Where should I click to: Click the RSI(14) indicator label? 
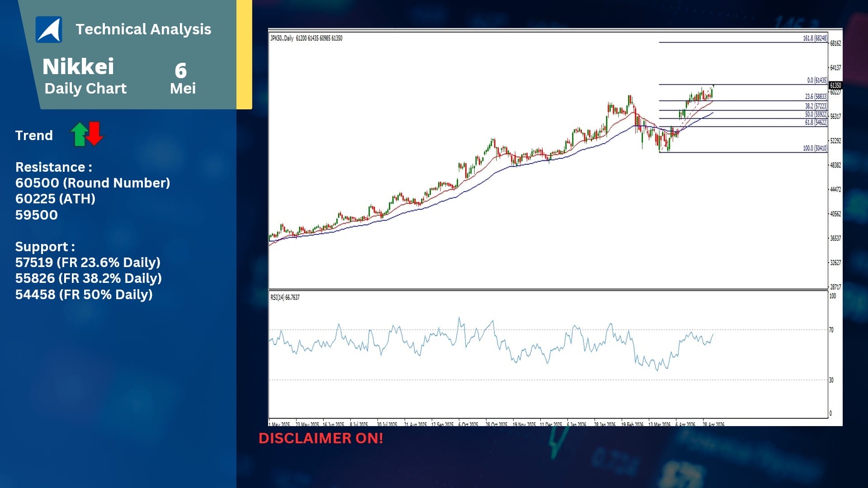(x=285, y=297)
